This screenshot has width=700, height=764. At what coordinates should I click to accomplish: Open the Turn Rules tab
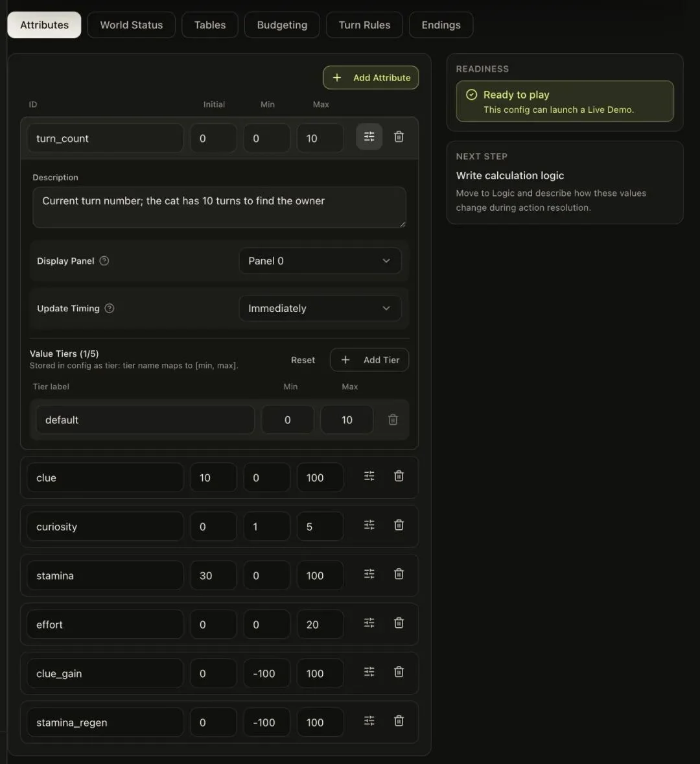[364, 25]
